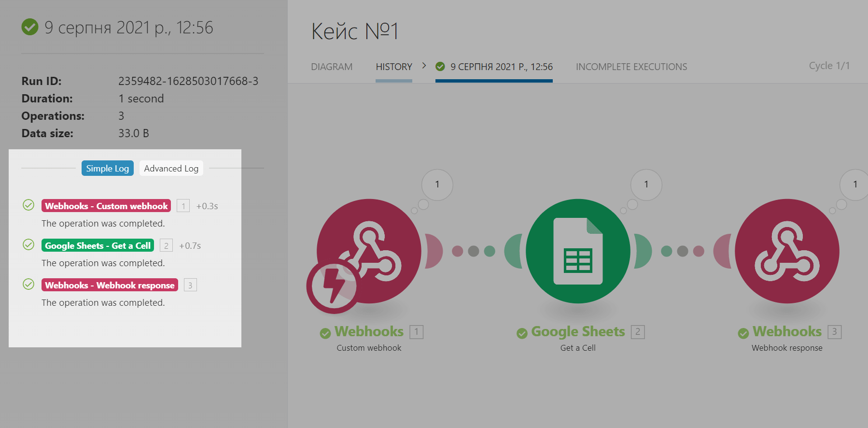Click success check circle beside Google Sheets log
Screen dimensions: 868x428
point(28,245)
